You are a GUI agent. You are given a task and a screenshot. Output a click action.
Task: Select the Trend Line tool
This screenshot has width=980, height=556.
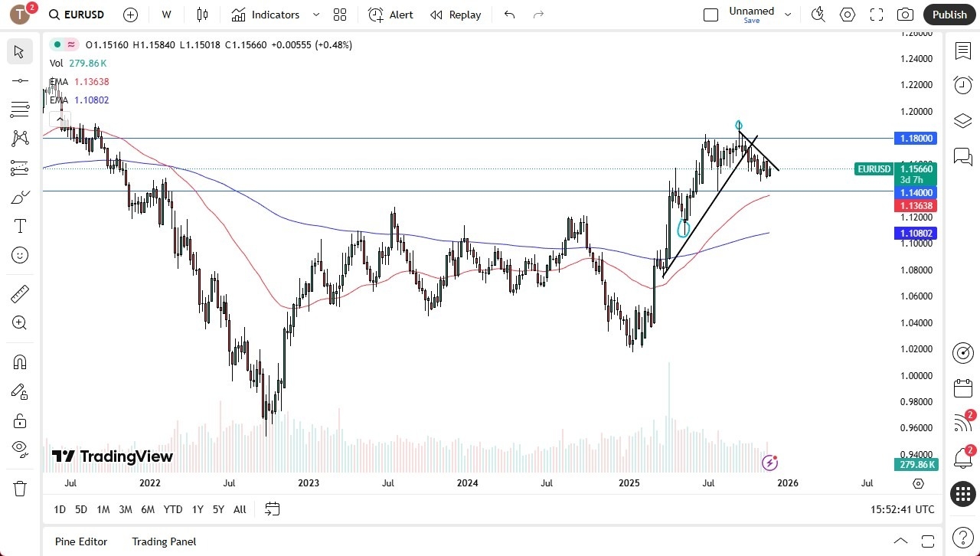pos(19,80)
